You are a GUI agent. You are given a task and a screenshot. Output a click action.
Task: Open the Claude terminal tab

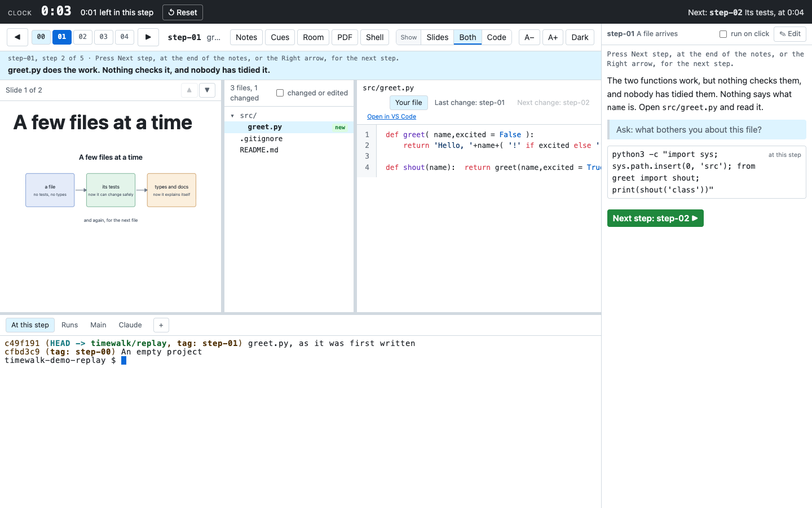[x=130, y=325]
